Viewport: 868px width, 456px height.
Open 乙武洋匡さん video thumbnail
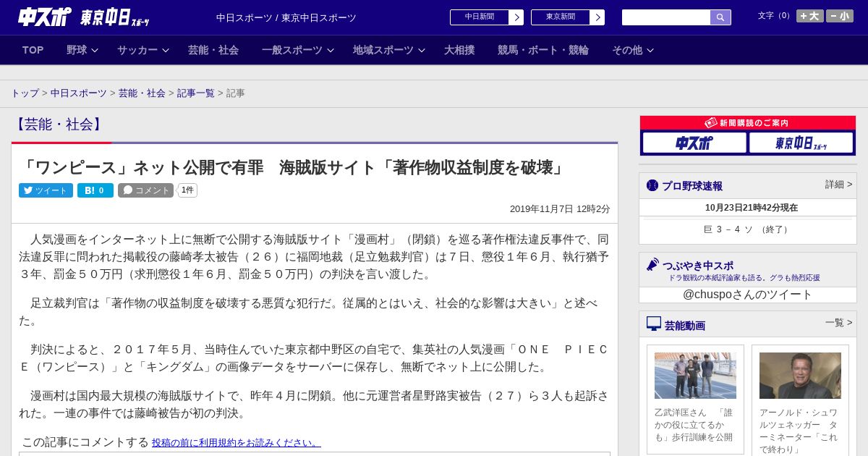695,376
